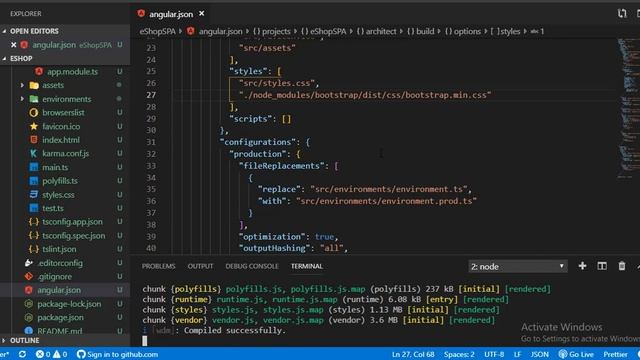Start Go Live server

pos(576,354)
